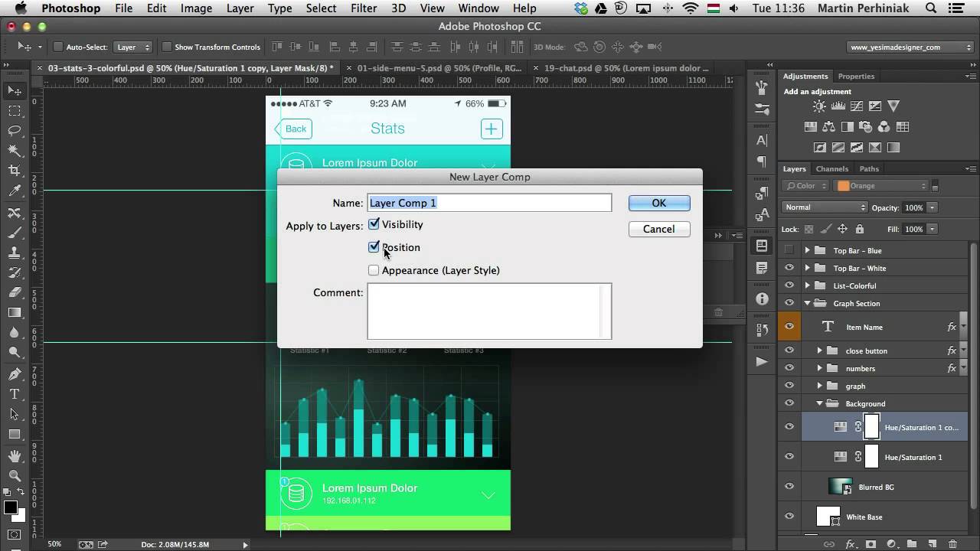Open the Layer Comps panel icon
980x551 pixels.
pyautogui.click(x=762, y=246)
